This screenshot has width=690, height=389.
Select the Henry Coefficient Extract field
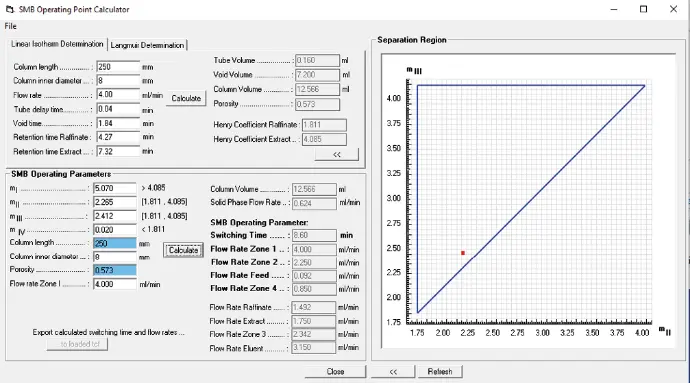[x=324, y=139]
